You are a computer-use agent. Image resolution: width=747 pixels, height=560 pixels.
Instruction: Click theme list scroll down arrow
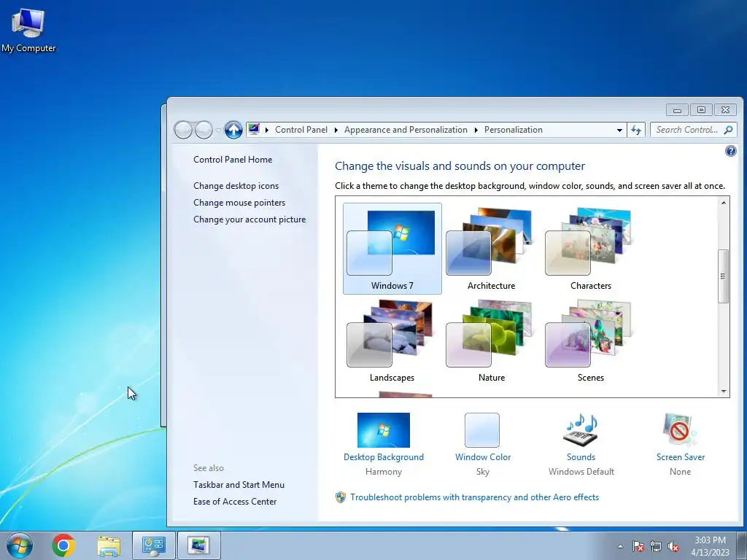click(x=723, y=392)
